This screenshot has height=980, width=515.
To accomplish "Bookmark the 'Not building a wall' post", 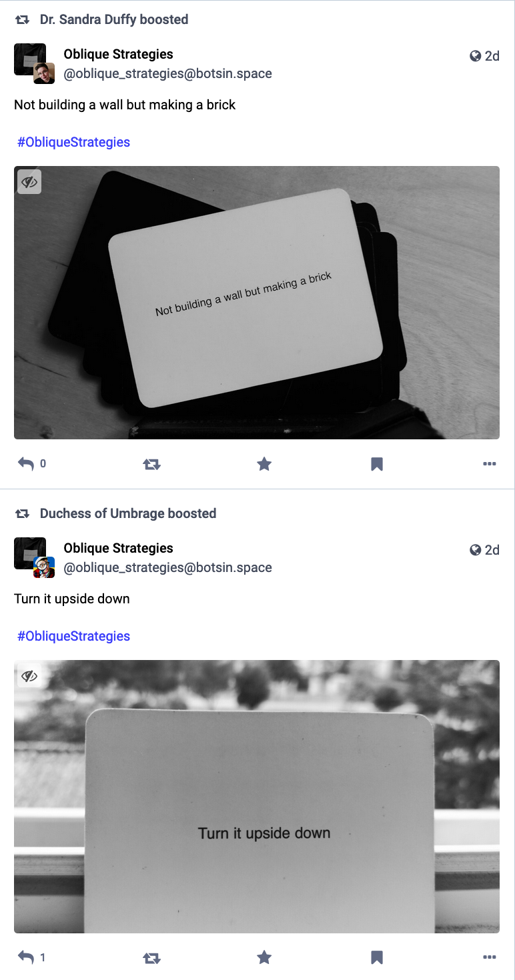I will pos(377,464).
